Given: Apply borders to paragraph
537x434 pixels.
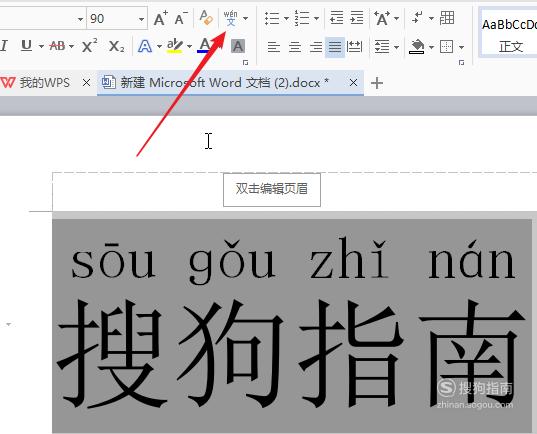Looking at the screenshot, I should [446, 47].
